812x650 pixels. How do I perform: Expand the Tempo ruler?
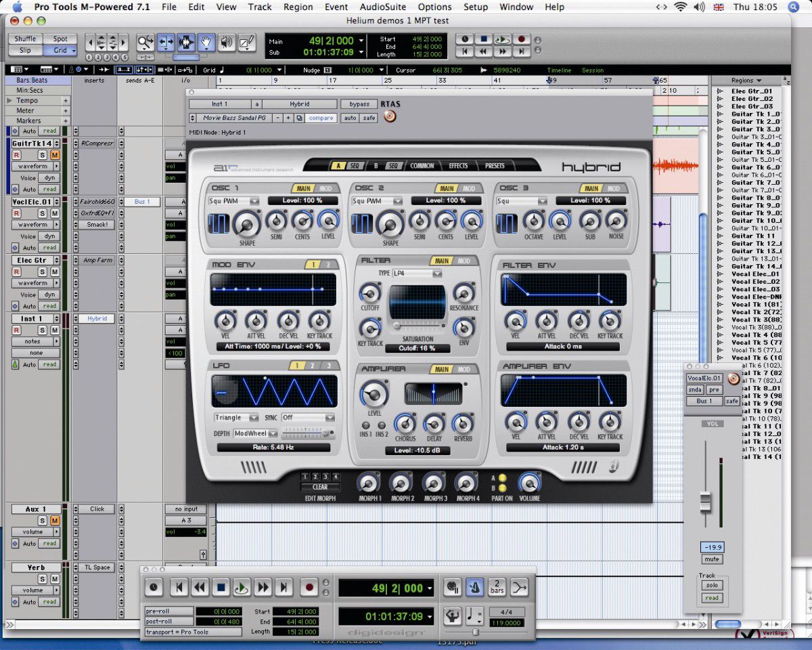pyautogui.click(x=9, y=100)
